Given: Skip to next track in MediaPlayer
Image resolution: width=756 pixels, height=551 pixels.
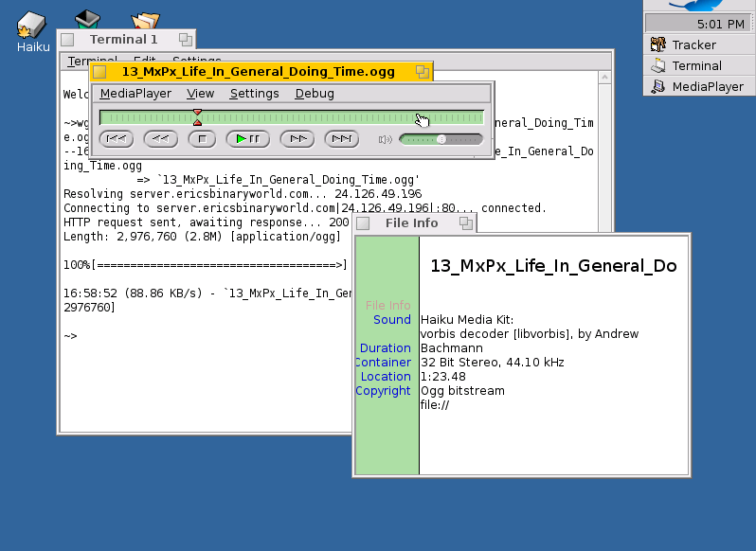Looking at the screenshot, I should point(342,139).
